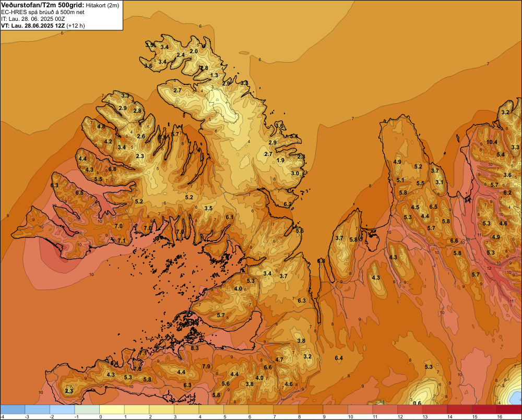Click the legend label '10'
This screenshot has width=522, height=420.
point(350,417)
